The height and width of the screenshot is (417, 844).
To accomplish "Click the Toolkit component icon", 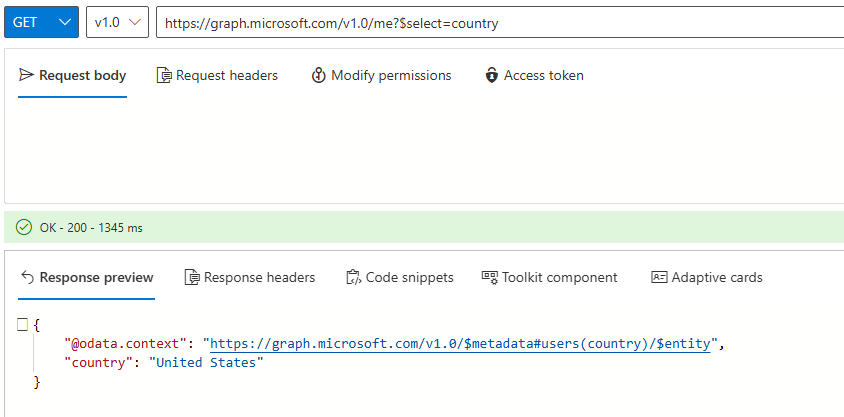I will coord(489,277).
